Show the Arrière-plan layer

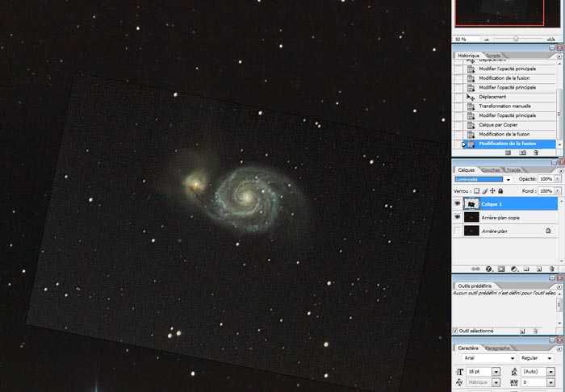click(x=458, y=231)
